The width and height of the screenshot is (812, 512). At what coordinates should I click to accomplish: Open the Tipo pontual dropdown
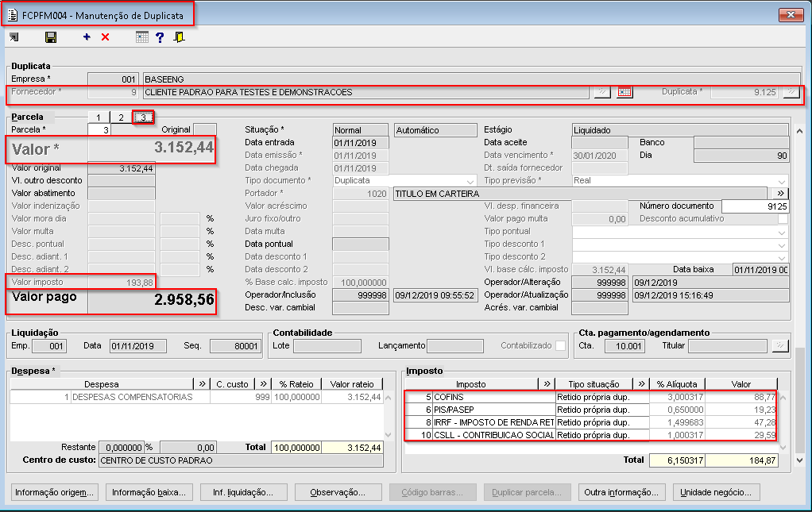point(782,233)
